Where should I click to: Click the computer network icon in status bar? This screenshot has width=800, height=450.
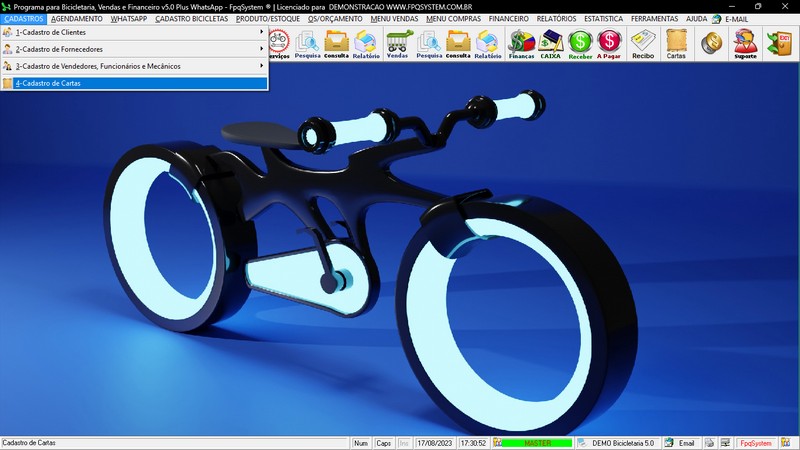tap(725, 443)
